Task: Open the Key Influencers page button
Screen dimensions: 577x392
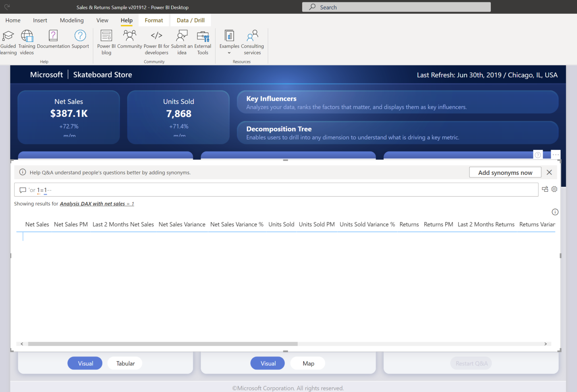Action: point(398,102)
